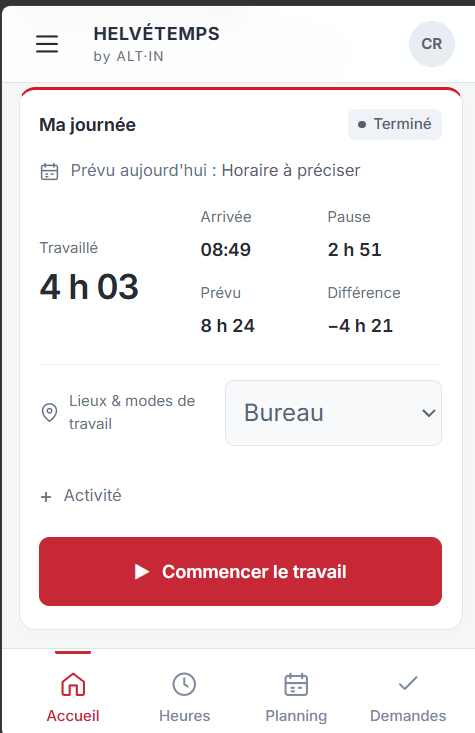This screenshot has width=475, height=733.
Task: Open Accueil via the home icon
Action: pos(73,684)
